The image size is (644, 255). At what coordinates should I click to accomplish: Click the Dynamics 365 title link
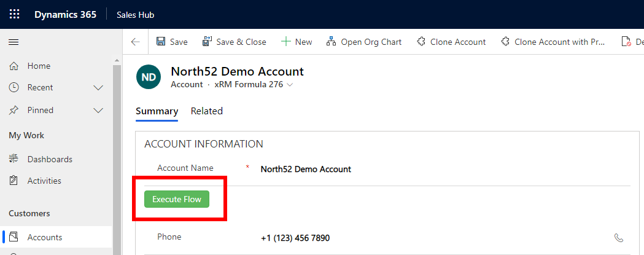point(65,14)
